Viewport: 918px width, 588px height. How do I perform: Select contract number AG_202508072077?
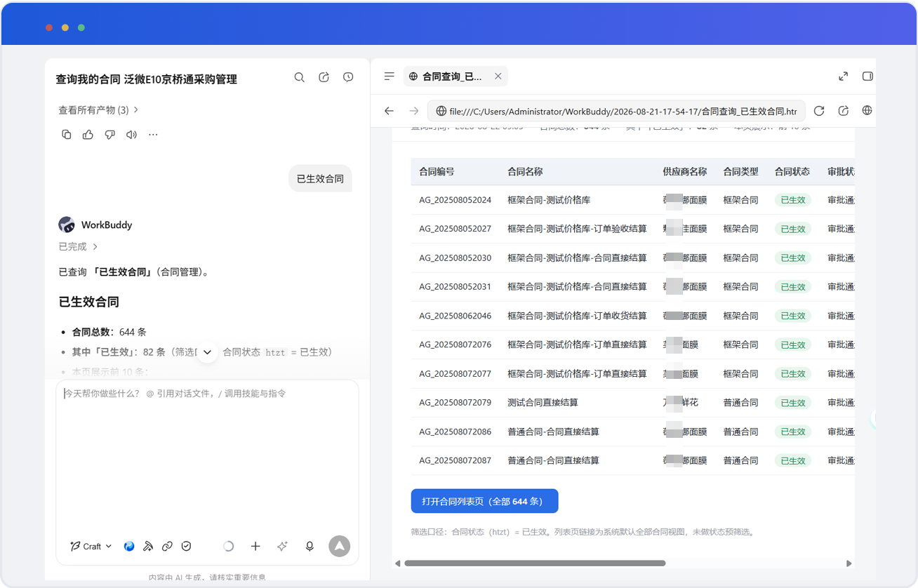455,373
